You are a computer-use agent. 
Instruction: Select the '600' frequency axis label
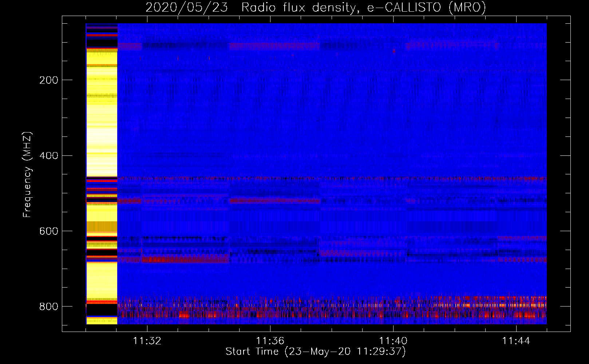click(x=48, y=232)
